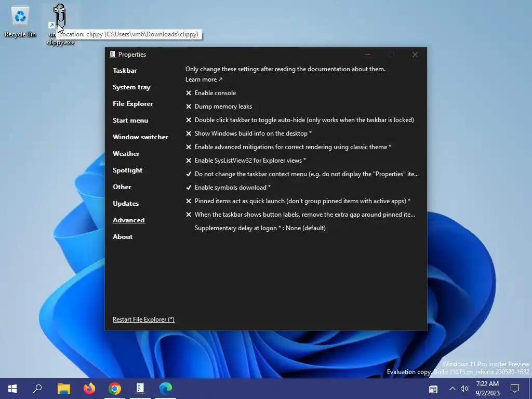The width and height of the screenshot is (532, 399).
Task: Uncheck Do not change taskbar context menu
Action: (302, 174)
